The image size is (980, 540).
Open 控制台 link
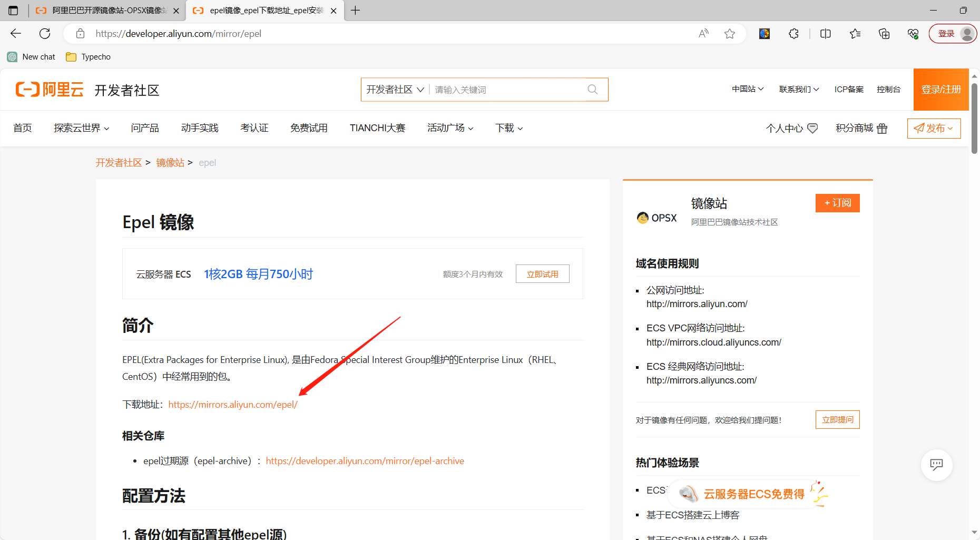click(888, 90)
